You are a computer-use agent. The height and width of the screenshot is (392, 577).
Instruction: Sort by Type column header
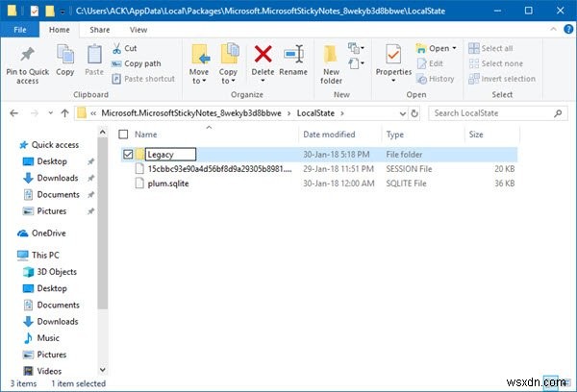[x=395, y=135]
